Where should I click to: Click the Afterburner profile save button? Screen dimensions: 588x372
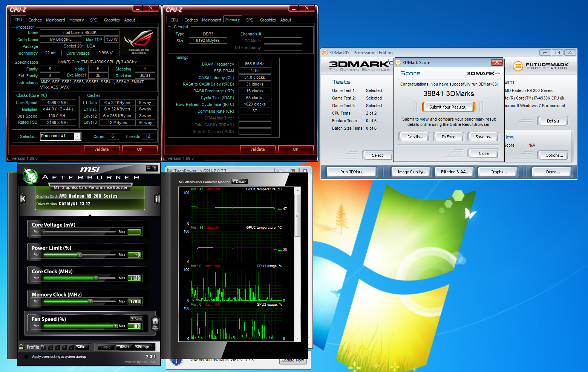pyautogui.click(x=81, y=347)
